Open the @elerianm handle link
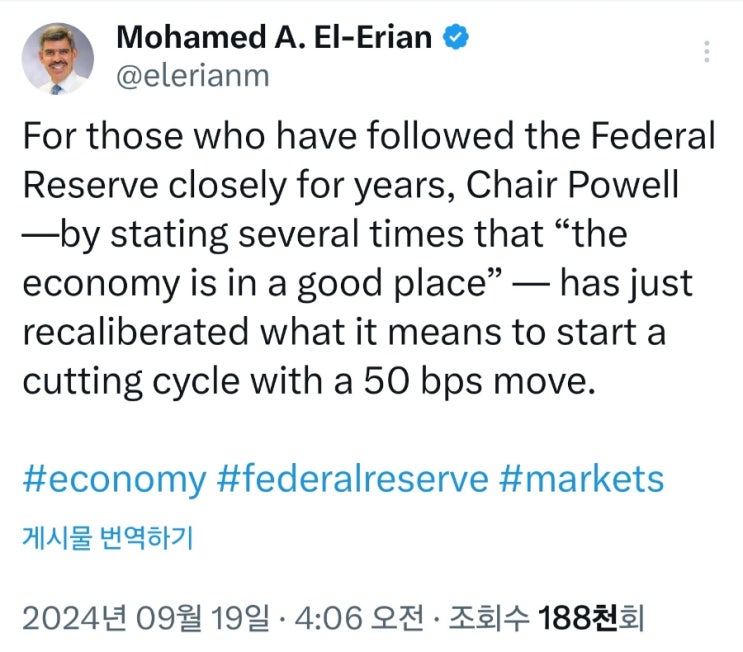This screenshot has height=652, width=743. 193,76
